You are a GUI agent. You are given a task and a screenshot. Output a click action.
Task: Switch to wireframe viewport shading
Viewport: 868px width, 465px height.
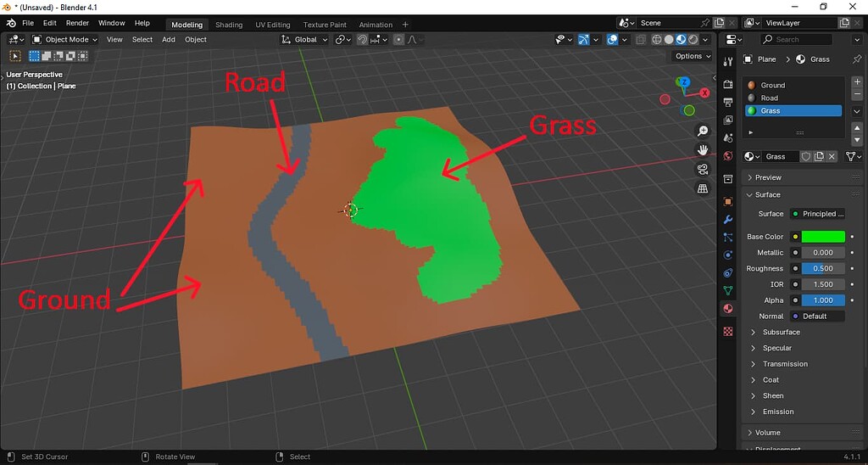(655, 40)
